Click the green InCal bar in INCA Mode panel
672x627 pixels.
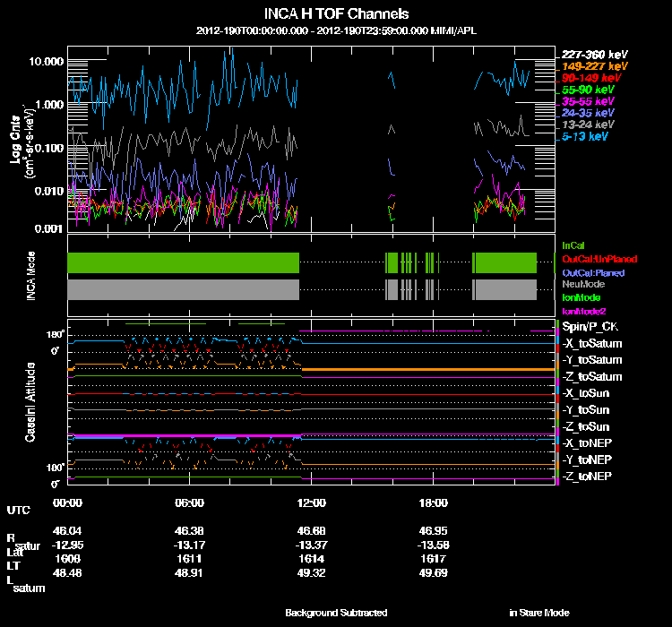183,262
